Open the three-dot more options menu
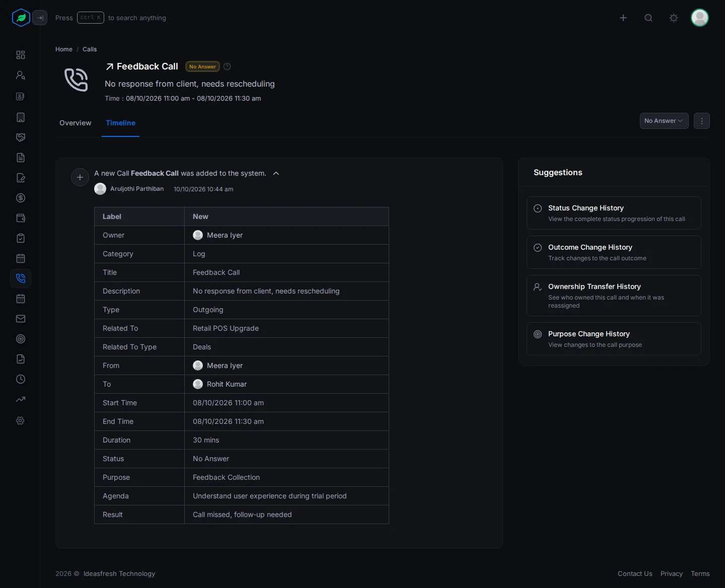The image size is (725, 588). tap(702, 121)
